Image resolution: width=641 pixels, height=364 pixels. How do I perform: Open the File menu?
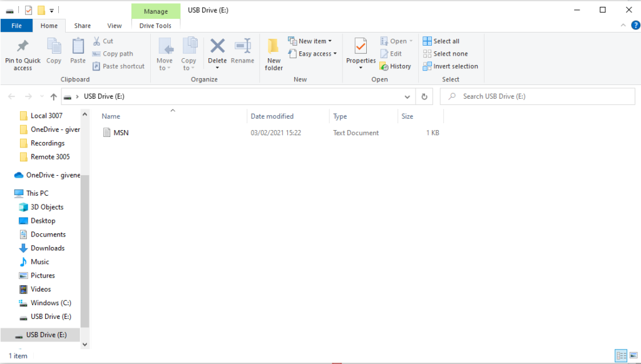[x=16, y=26]
